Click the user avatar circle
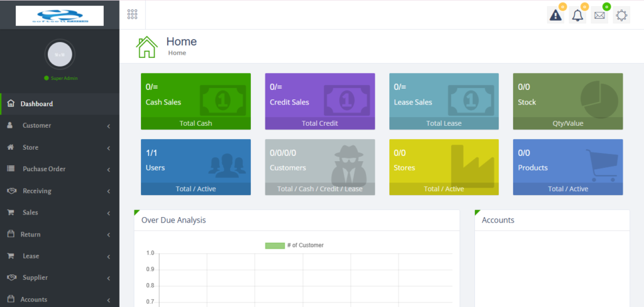Viewport: 644px width, 307px height. pyautogui.click(x=60, y=55)
